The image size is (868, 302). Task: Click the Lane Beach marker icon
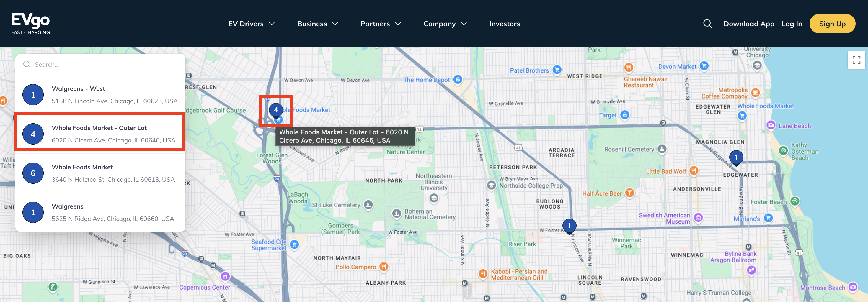tap(771, 125)
